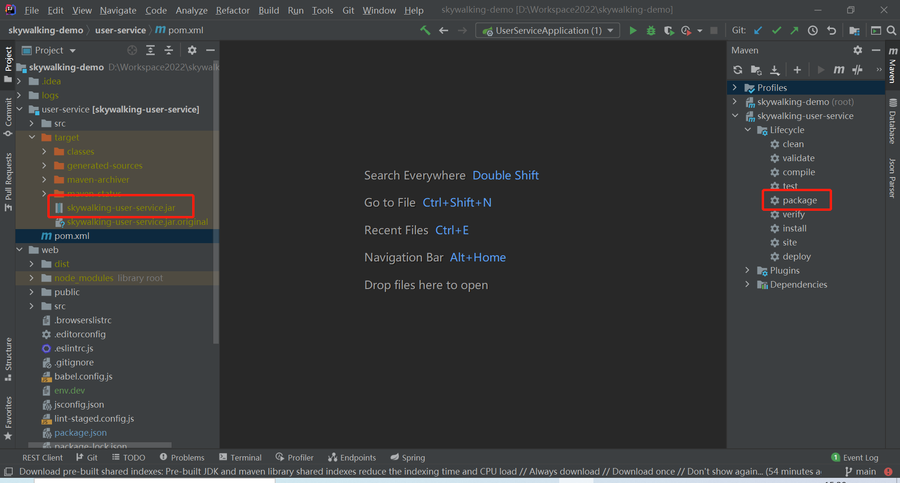Image resolution: width=900 pixels, height=483 pixels.
Task: Expand all in Project panel
Action: [x=150, y=51]
